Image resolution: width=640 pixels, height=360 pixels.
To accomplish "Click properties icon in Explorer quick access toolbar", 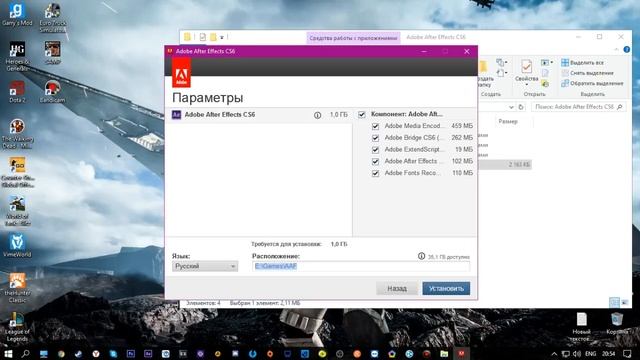I will tap(203, 37).
